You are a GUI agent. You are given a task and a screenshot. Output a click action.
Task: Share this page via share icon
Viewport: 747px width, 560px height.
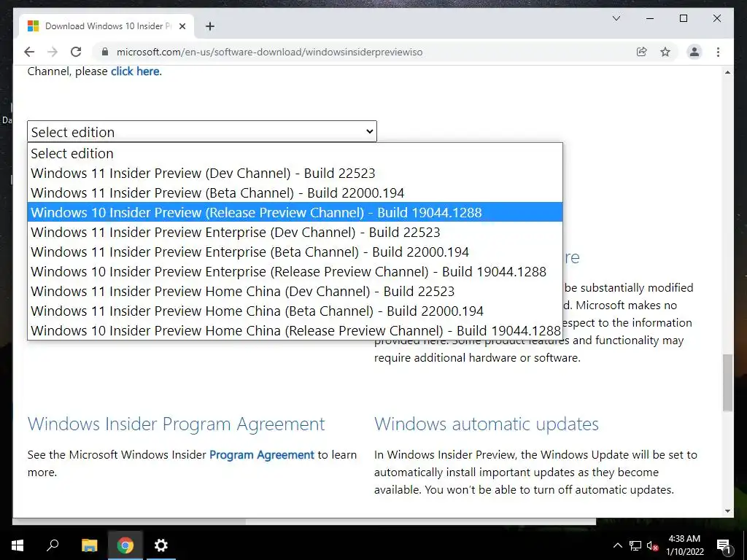pyautogui.click(x=642, y=52)
